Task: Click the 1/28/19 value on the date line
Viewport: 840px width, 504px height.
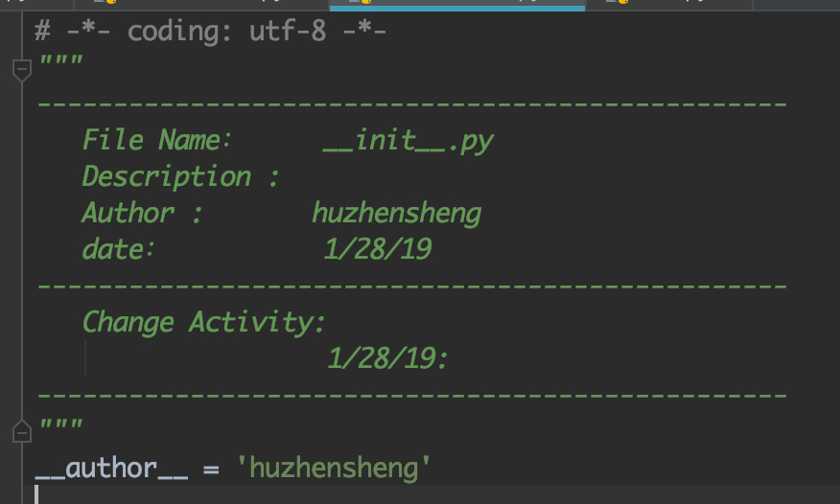Action: 378,249
